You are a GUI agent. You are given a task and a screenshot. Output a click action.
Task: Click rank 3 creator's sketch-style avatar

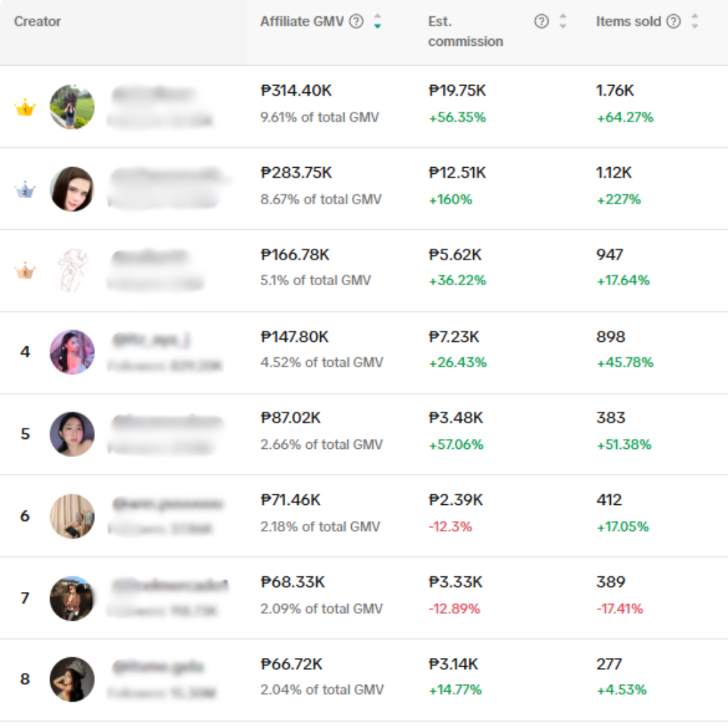coord(72,270)
